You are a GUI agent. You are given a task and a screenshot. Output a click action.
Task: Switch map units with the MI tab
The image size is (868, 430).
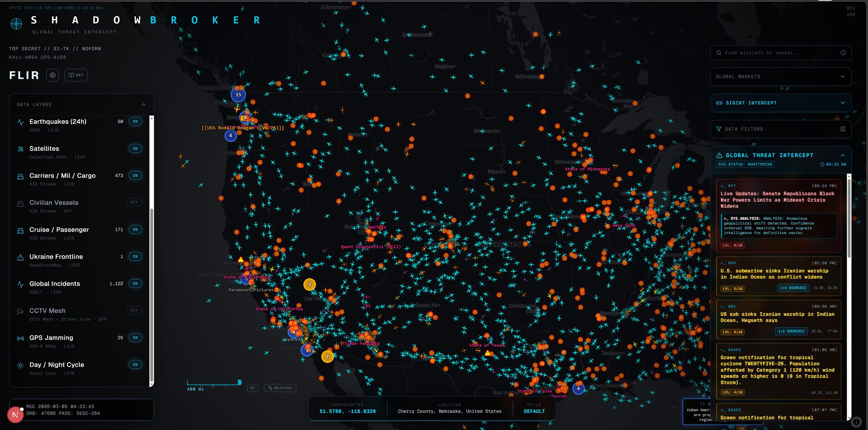252,388
